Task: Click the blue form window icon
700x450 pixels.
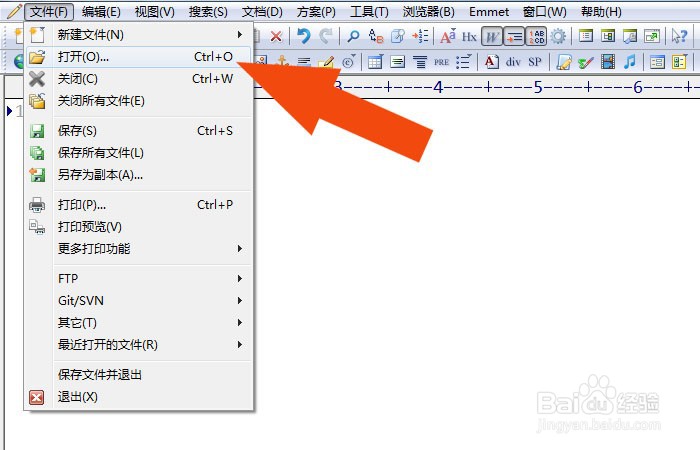Action: pos(657,62)
